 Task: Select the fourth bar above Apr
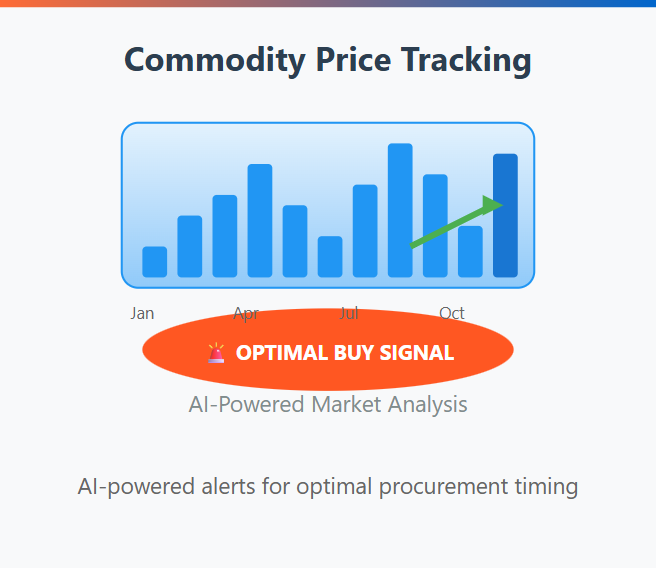(260, 220)
